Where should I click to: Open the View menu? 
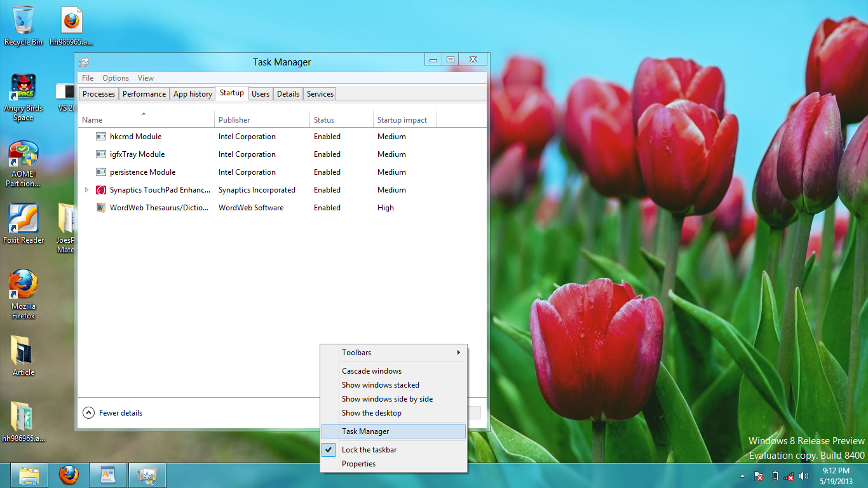pos(146,78)
